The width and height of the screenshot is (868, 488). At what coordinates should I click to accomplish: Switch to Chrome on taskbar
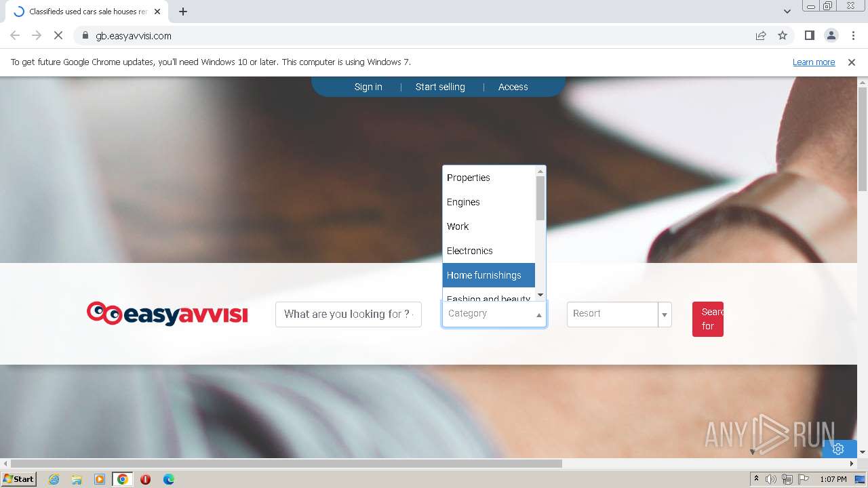123,479
